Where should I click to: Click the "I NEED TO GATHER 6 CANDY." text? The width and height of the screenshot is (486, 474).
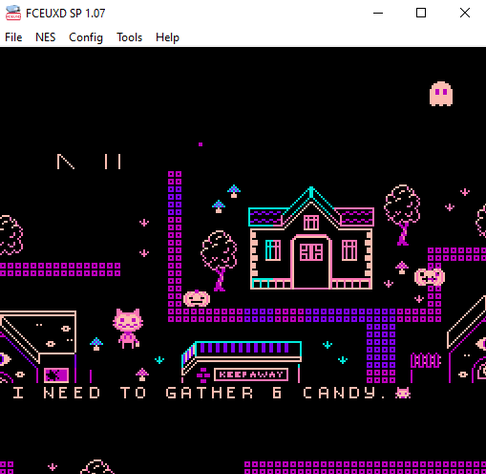[199, 393]
